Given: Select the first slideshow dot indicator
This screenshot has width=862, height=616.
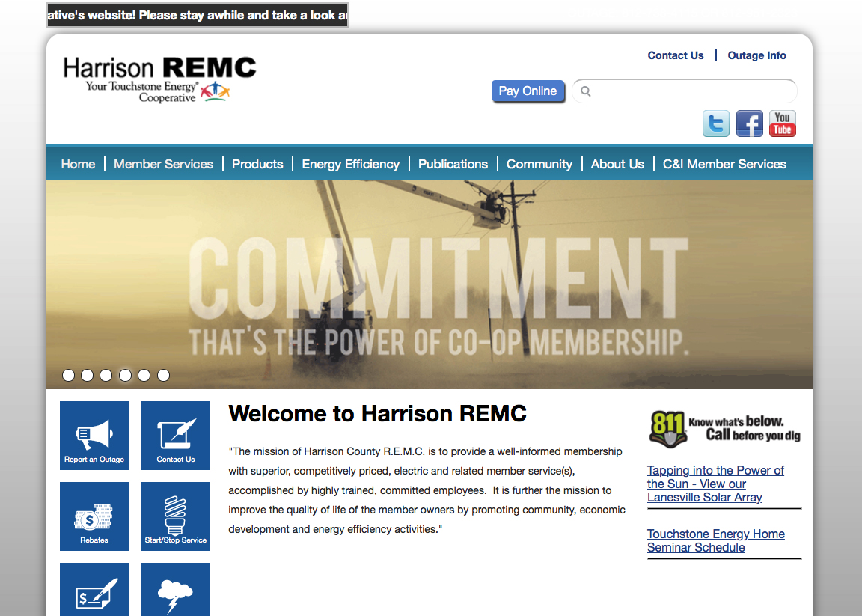Looking at the screenshot, I should [68, 376].
